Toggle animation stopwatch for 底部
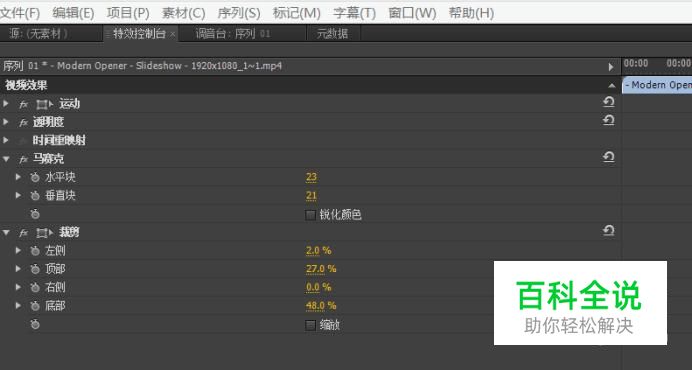Viewport: 692px width, 370px height. pyautogui.click(x=35, y=306)
